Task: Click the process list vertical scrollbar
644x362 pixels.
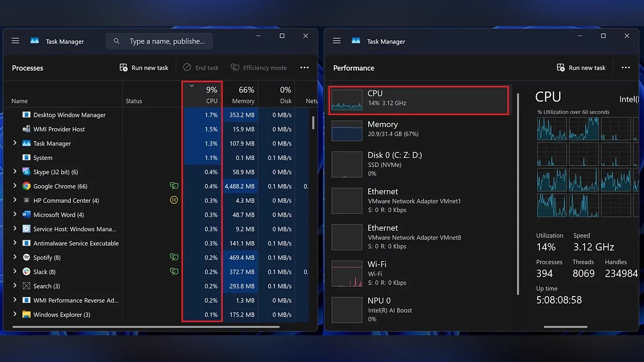Action: (313, 122)
